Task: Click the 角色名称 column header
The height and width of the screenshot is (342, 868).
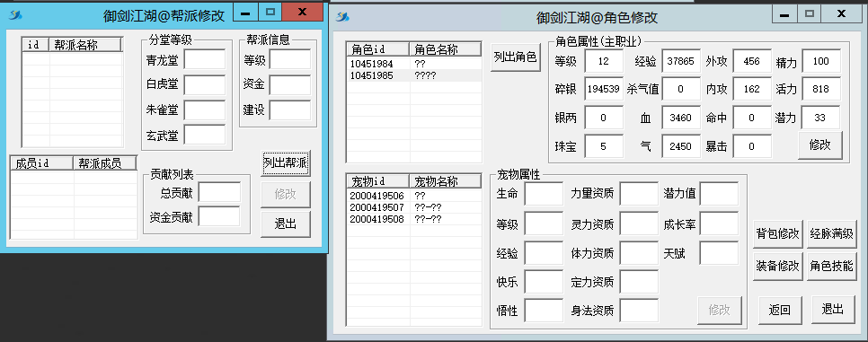Action: [x=446, y=49]
